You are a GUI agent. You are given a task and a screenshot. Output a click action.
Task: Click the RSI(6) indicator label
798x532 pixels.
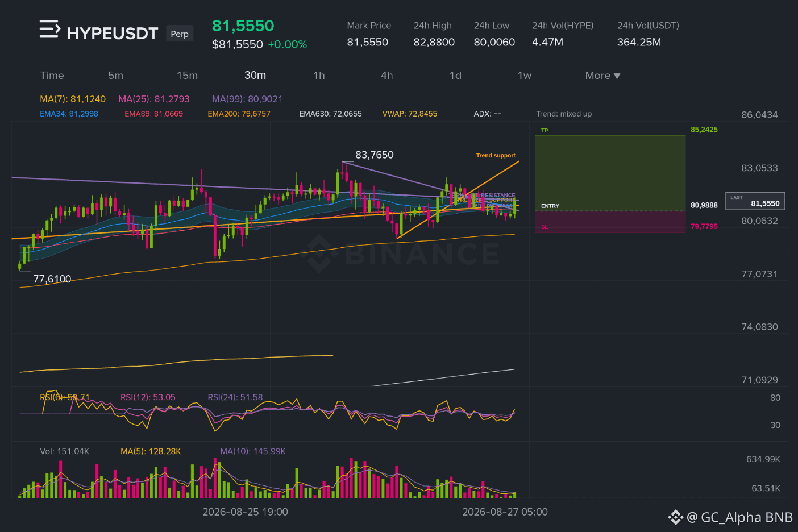[64, 397]
